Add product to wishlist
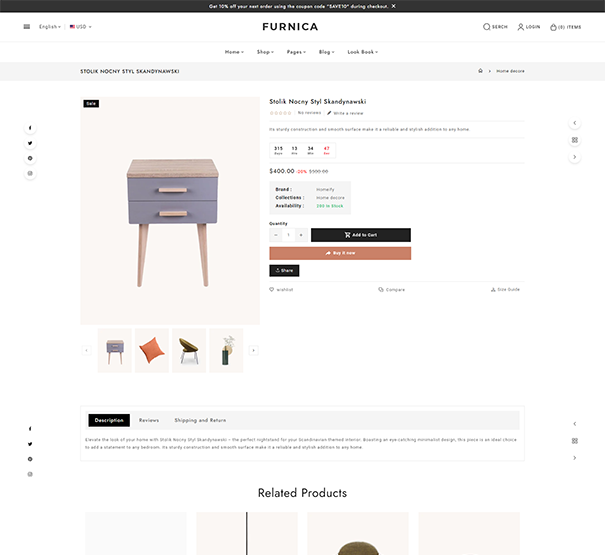 [x=281, y=289]
